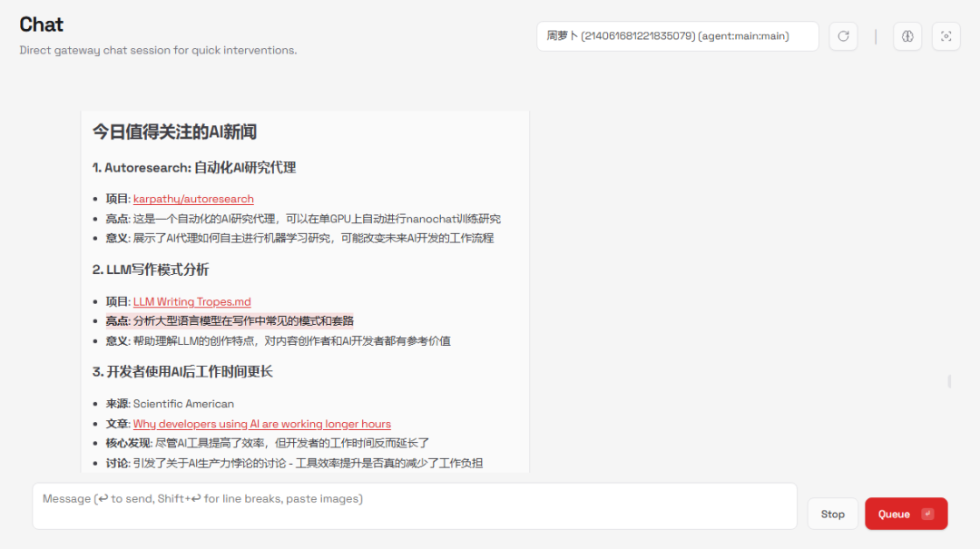Screen dimensions: 980x549
Task: Open the session selector dropdown
Action: click(x=678, y=36)
